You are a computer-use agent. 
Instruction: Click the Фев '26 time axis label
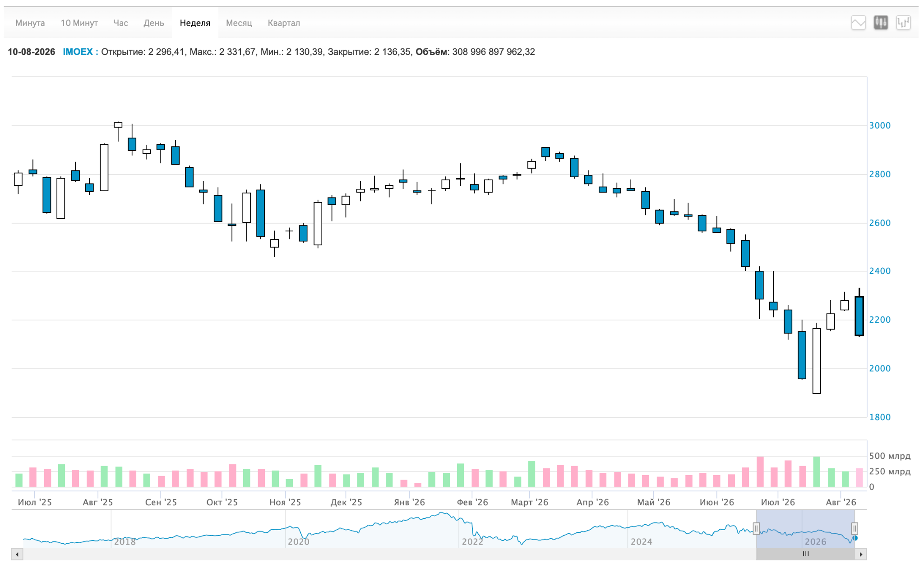(472, 502)
